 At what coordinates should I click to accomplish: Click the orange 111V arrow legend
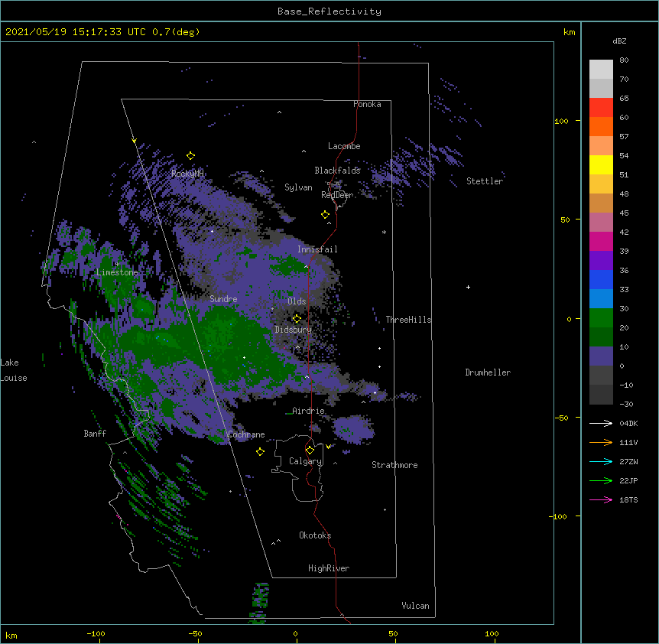click(x=601, y=442)
